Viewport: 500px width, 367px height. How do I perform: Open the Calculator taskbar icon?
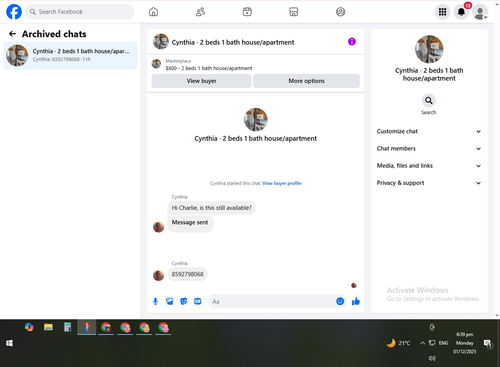point(67,327)
